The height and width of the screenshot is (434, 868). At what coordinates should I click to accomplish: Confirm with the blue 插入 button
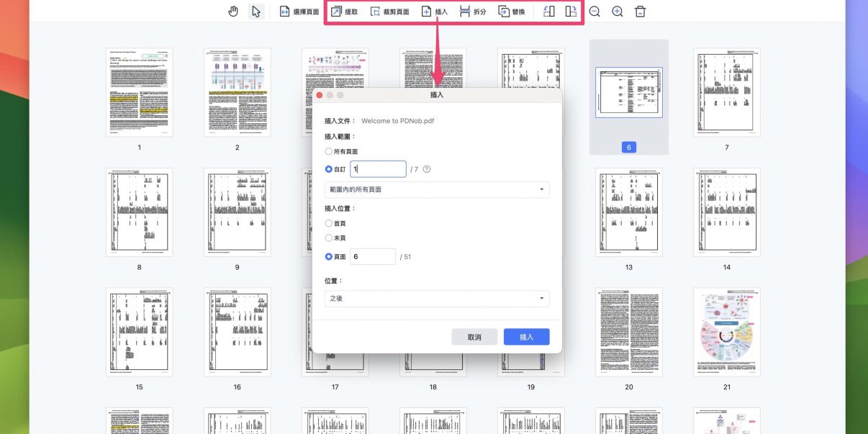[x=526, y=337]
